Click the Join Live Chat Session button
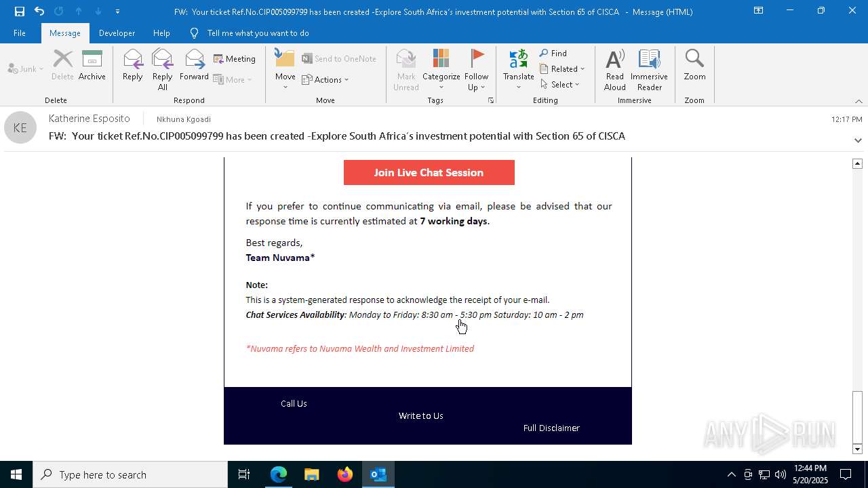868x488 pixels. (x=429, y=173)
